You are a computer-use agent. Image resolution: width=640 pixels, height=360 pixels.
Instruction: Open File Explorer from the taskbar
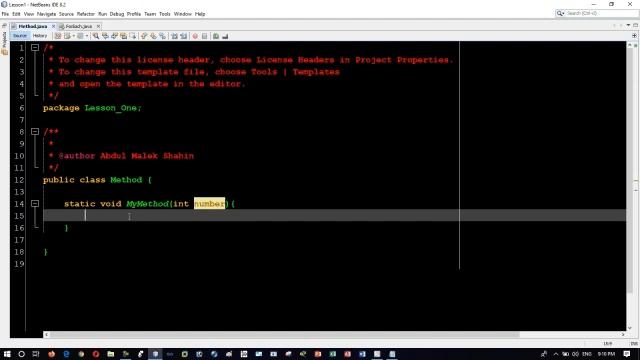pos(111,354)
